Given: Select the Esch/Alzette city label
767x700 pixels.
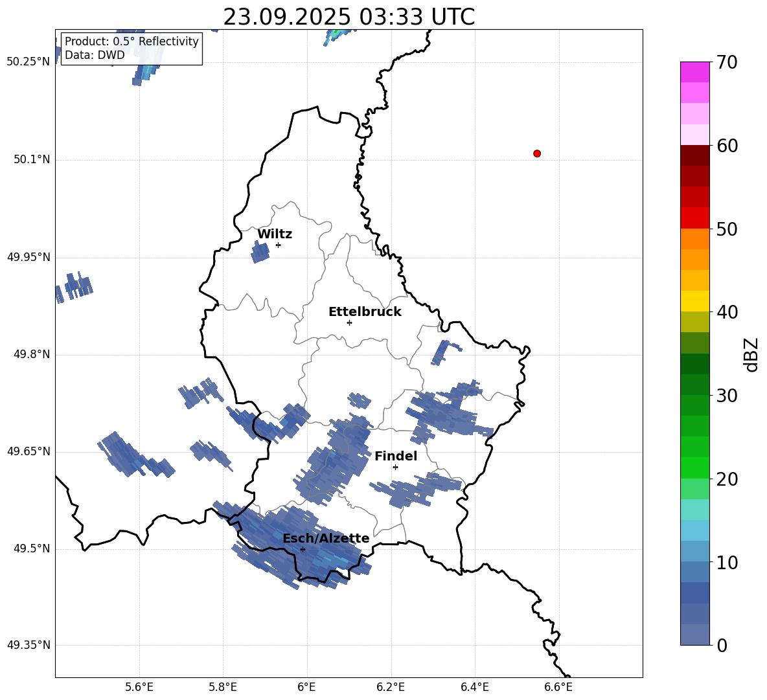Looking at the screenshot, I should [326, 538].
